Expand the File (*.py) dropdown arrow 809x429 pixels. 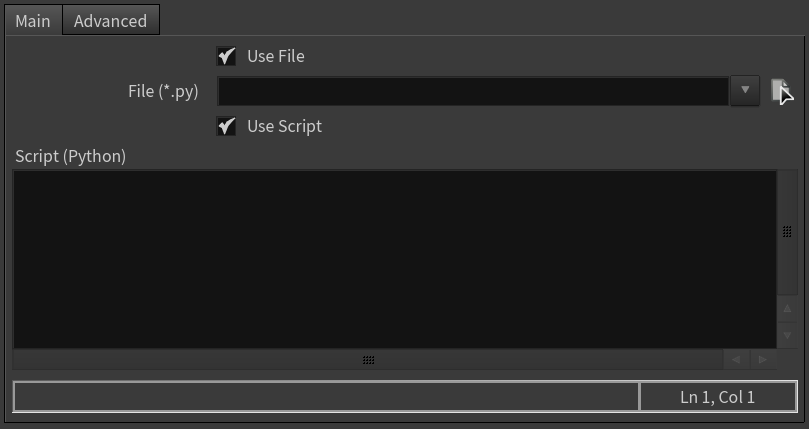point(745,90)
